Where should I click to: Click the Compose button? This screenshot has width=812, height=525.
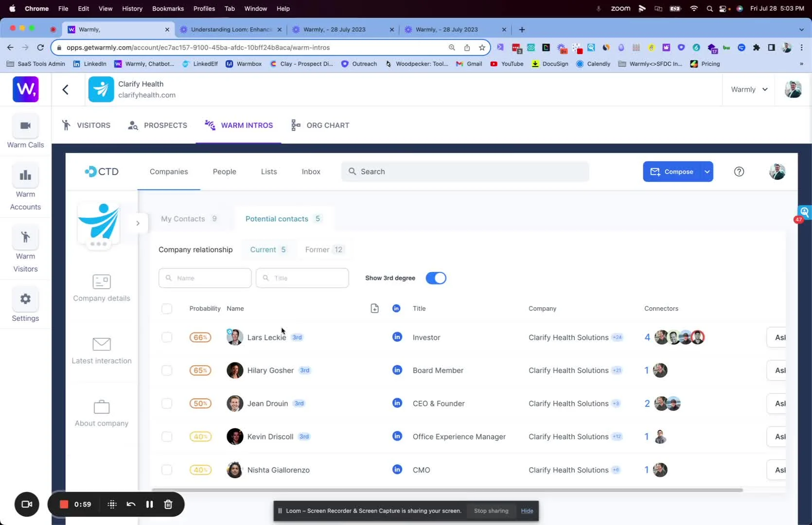tap(672, 172)
